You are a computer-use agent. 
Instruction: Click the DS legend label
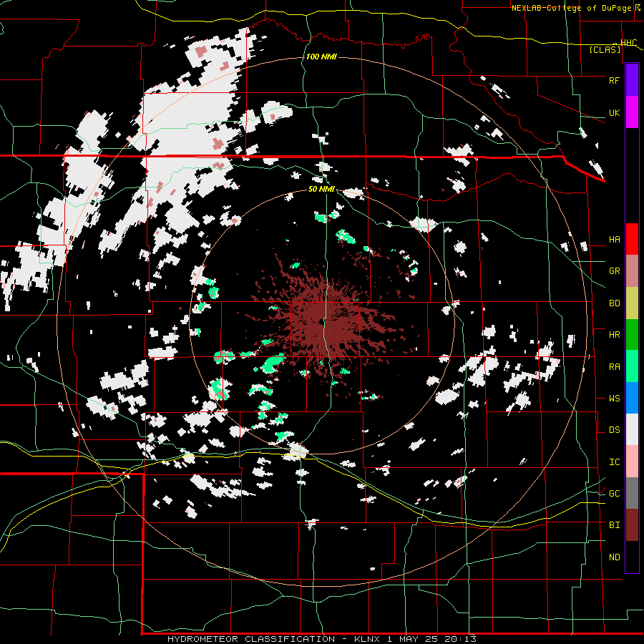point(614,430)
